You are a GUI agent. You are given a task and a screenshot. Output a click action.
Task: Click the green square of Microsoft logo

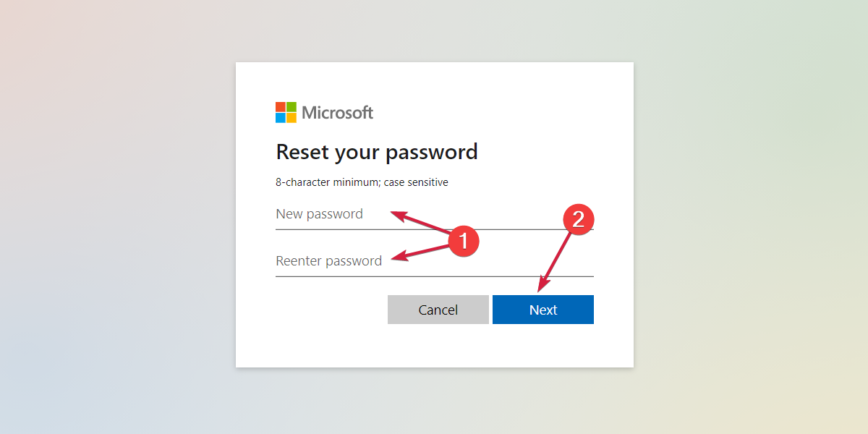click(x=292, y=107)
